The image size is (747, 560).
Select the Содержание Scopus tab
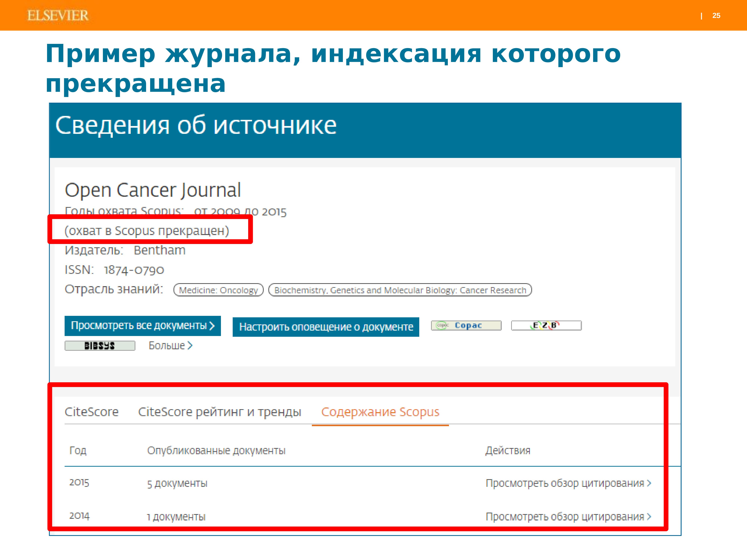click(380, 412)
